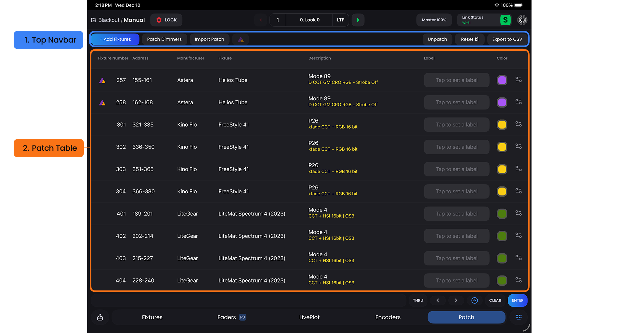This screenshot has width=644, height=333.
Task: Open settings icon for fixture 257
Action: coord(519,80)
